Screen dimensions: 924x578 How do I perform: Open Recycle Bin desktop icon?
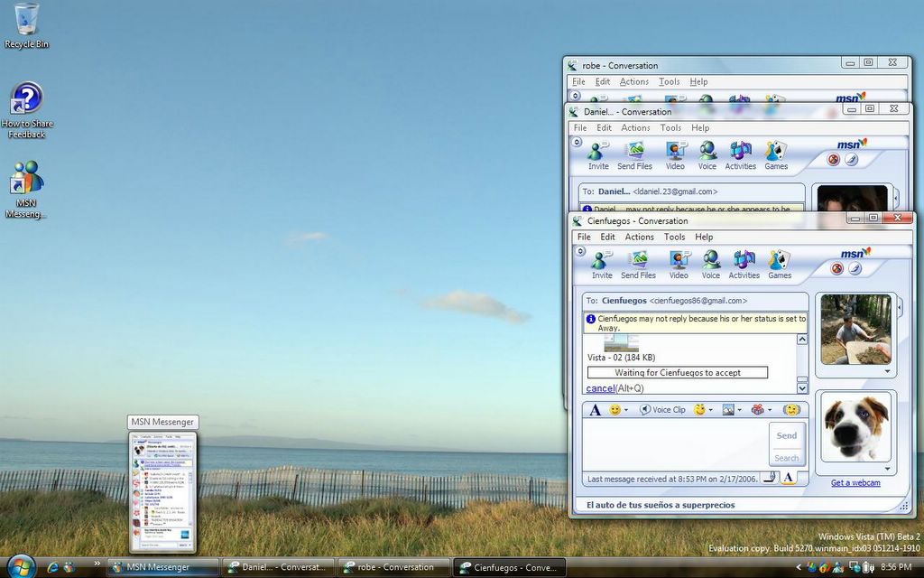26,26
